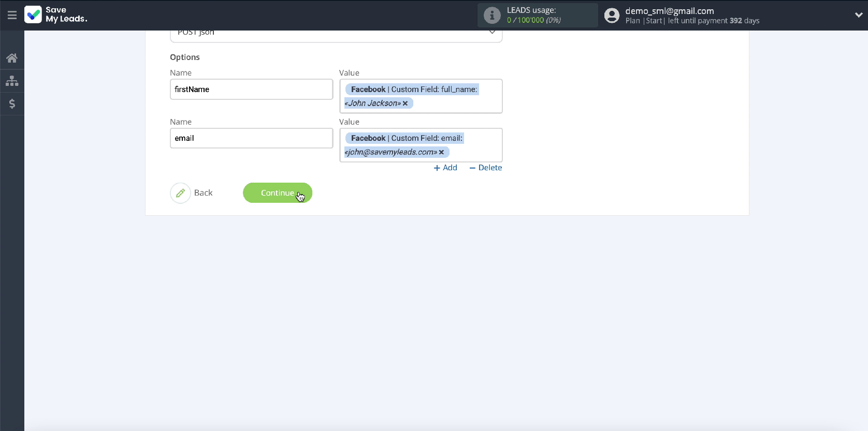Click the Continue button
The image size is (868, 431).
click(278, 193)
